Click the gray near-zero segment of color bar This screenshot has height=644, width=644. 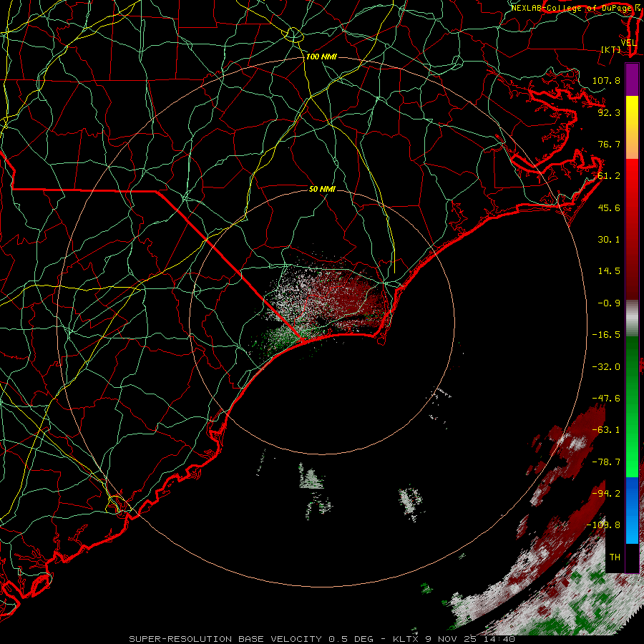(x=632, y=317)
